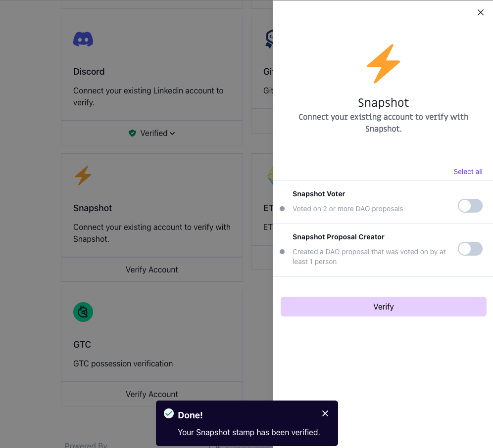Dismiss the Done notification with X
Image resolution: width=493 pixels, height=448 pixels.
point(325,413)
